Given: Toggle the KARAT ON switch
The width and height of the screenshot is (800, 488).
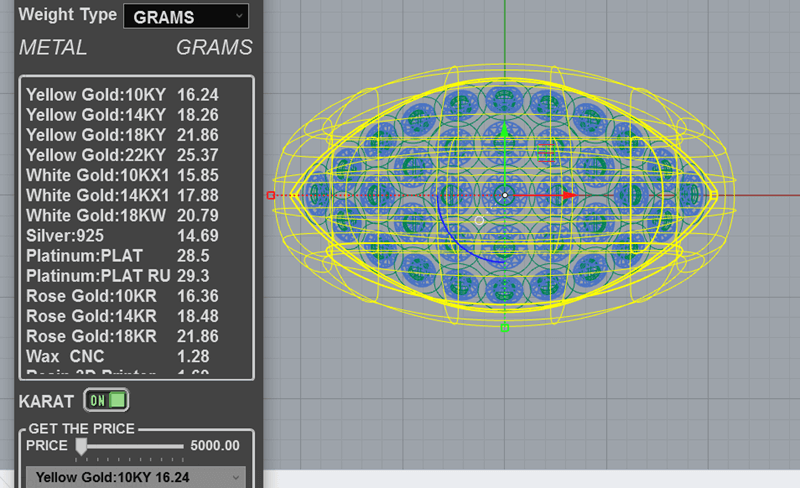Looking at the screenshot, I should [106, 400].
